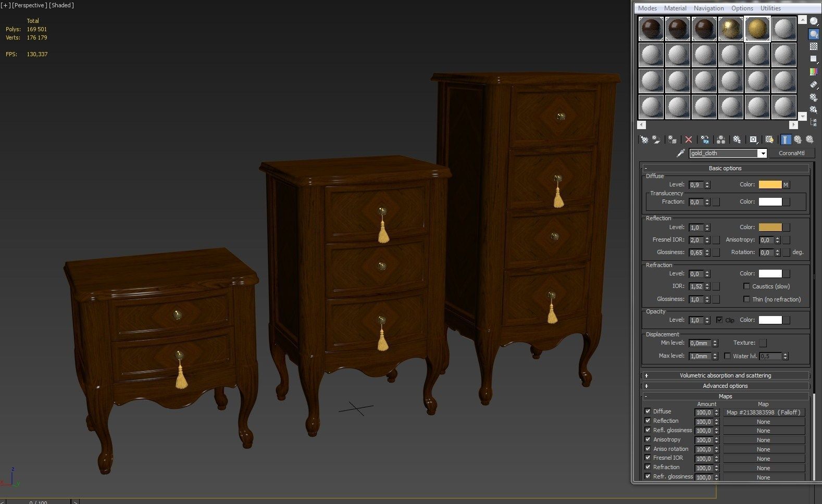
Task: Click the Get Material icon
Action: click(x=644, y=140)
